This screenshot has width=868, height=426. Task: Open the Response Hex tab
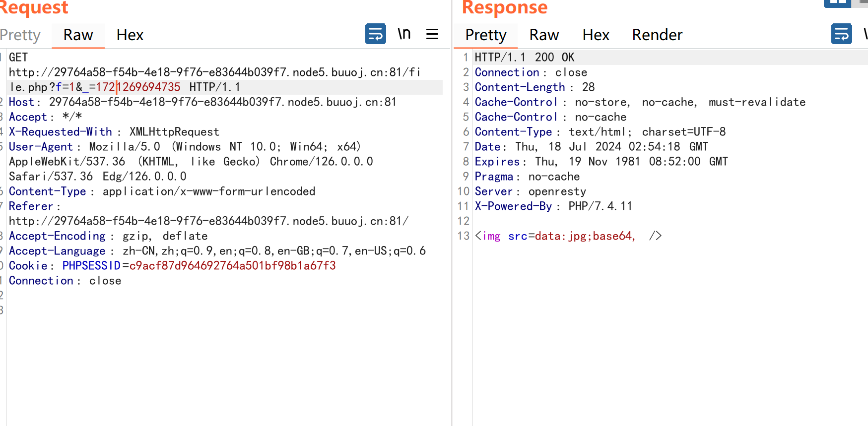point(596,35)
